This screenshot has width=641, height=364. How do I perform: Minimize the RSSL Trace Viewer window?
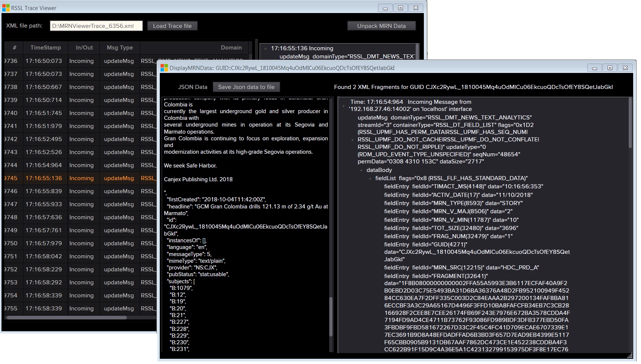[x=385, y=8]
